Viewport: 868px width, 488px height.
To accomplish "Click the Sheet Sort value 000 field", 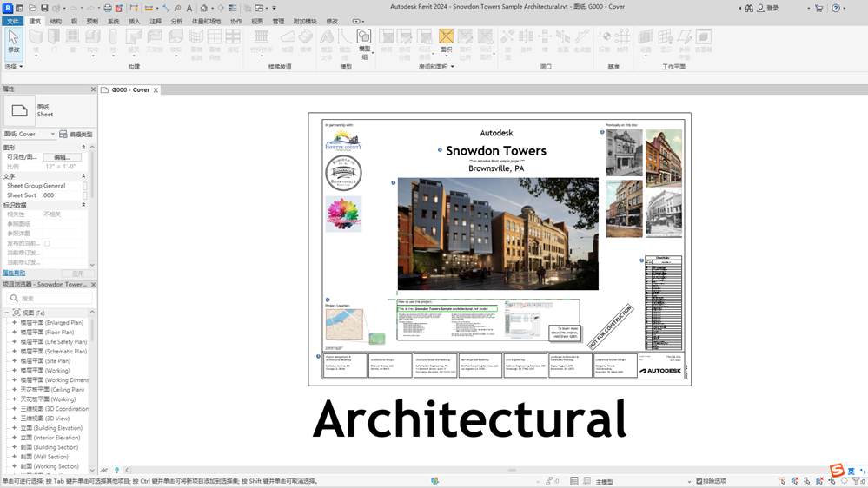I will click(x=62, y=195).
